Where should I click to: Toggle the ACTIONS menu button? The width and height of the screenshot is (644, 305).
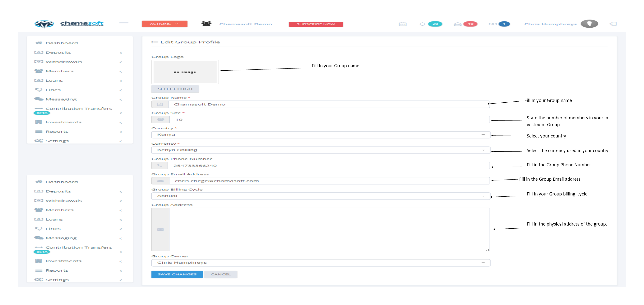tap(163, 24)
